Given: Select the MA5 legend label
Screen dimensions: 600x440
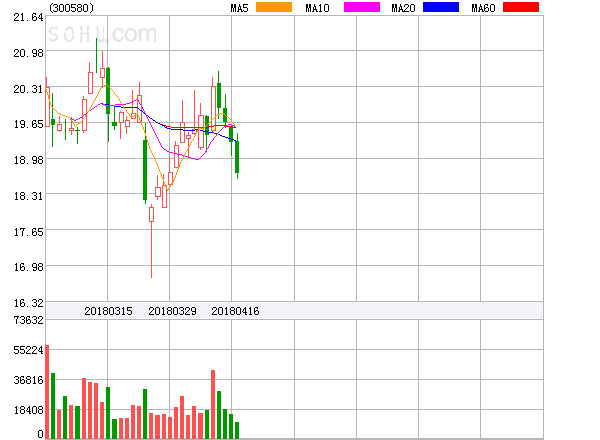Looking at the screenshot, I should [239, 8].
